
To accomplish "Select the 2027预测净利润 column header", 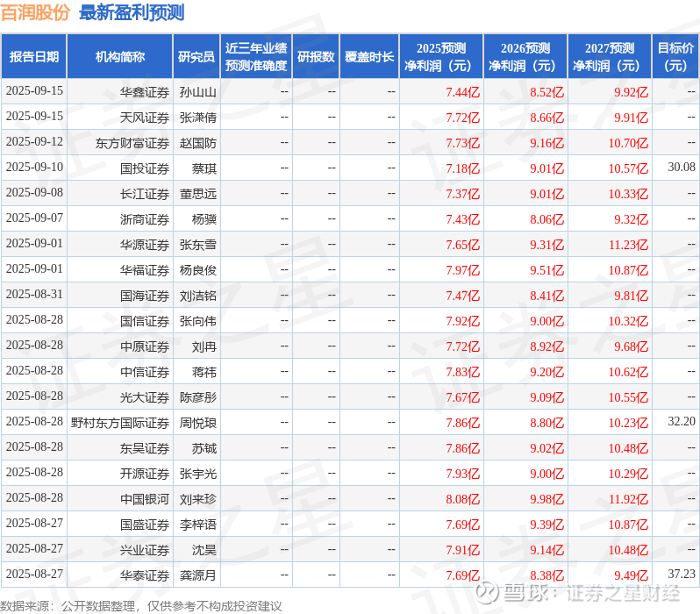I will click(x=610, y=56).
